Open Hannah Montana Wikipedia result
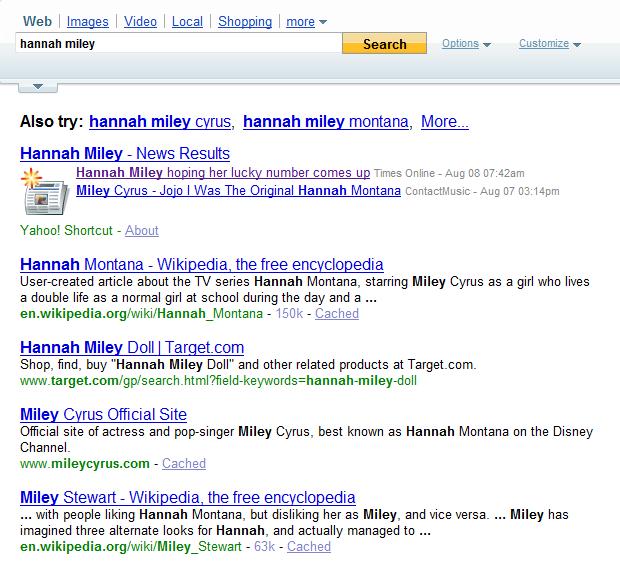 (x=202, y=264)
